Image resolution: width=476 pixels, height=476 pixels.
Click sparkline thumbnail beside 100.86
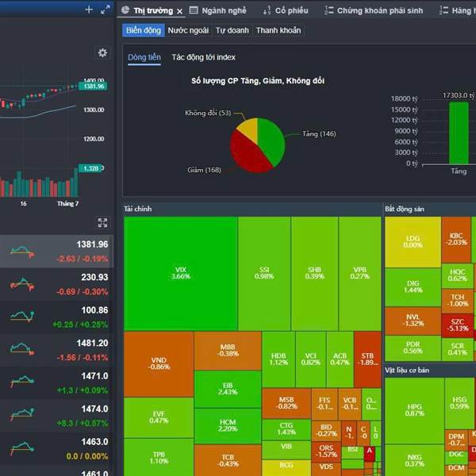(22, 317)
